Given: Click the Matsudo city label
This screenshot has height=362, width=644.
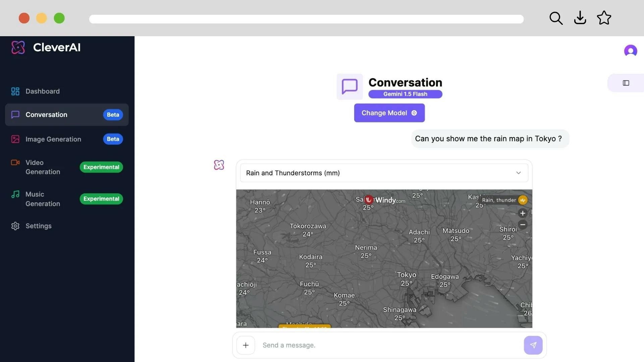Looking at the screenshot, I should click(456, 231).
